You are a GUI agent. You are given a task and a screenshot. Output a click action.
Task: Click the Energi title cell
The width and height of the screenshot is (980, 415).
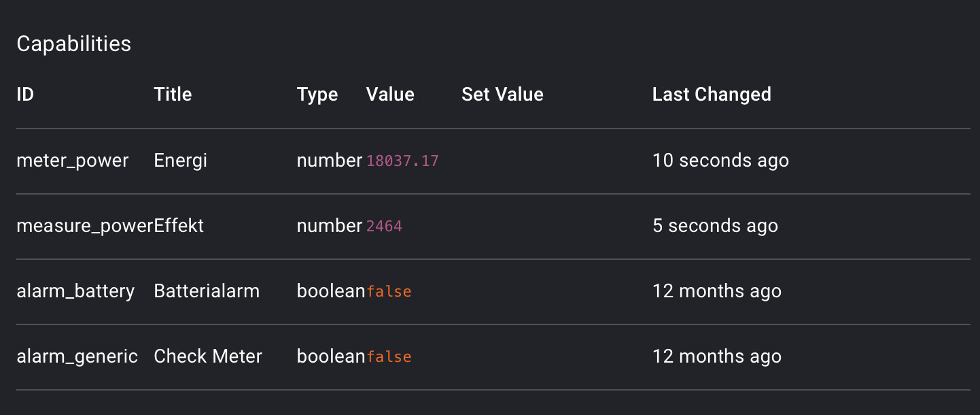tap(181, 161)
